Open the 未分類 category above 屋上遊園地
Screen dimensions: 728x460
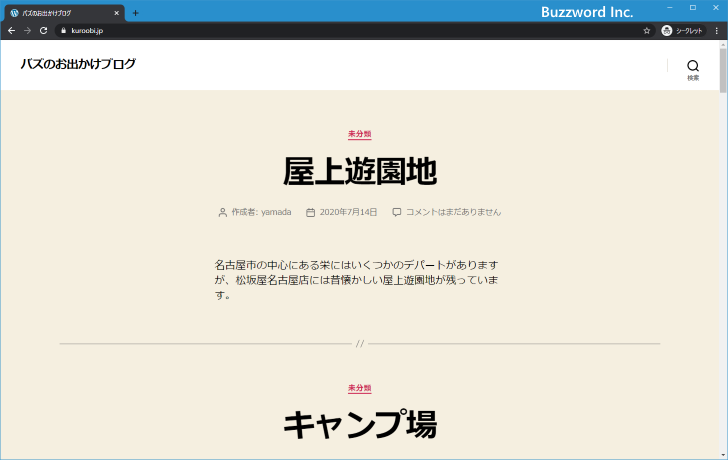pos(360,134)
